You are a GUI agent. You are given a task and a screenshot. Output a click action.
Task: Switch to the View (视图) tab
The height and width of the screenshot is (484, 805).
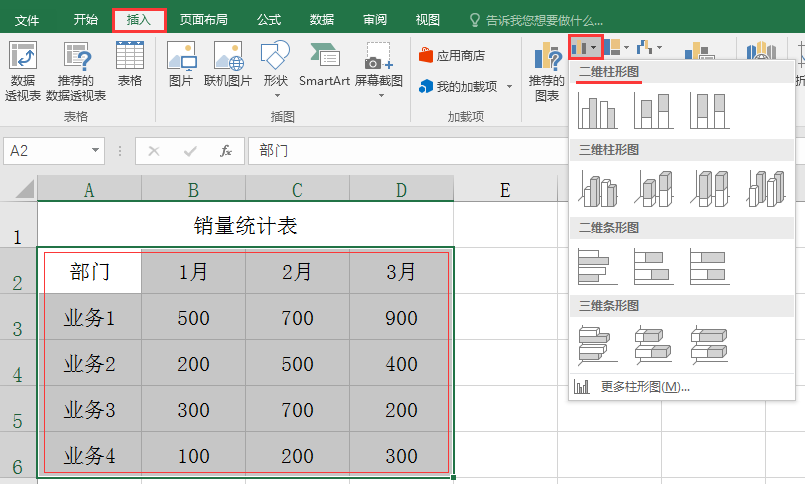pyautogui.click(x=428, y=20)
